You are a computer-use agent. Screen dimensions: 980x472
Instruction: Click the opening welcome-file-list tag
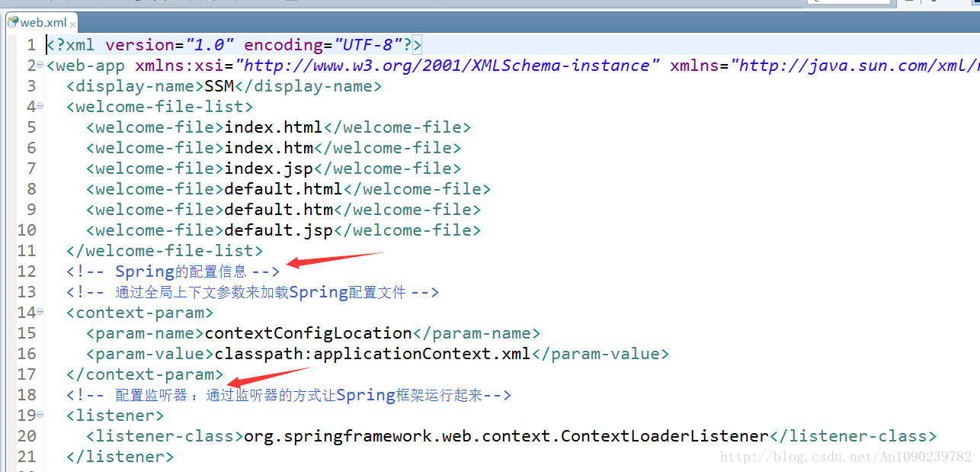point(160,107)
